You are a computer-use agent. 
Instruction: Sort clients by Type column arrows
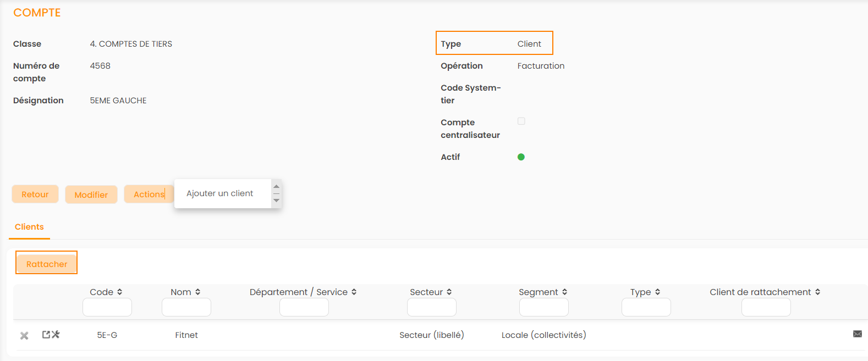(657, 292)
